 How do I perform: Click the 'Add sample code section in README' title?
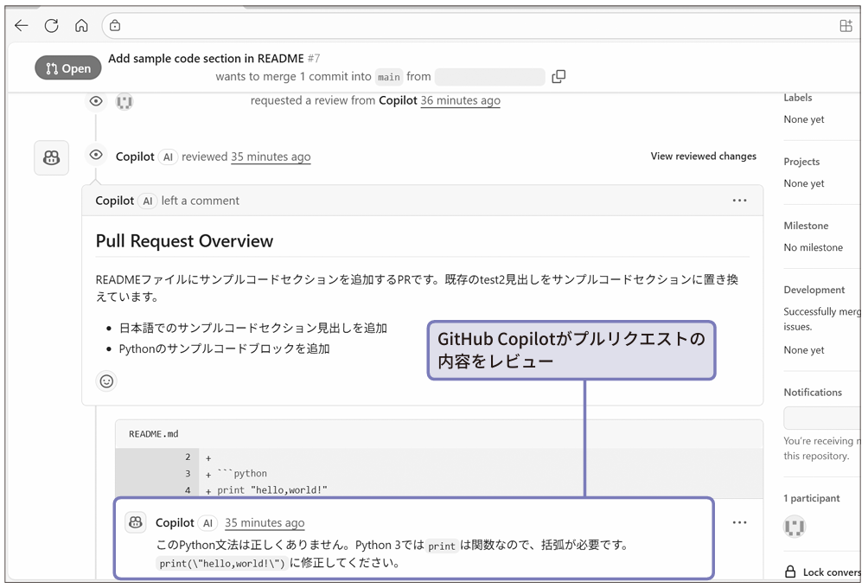tap(206, 58)
